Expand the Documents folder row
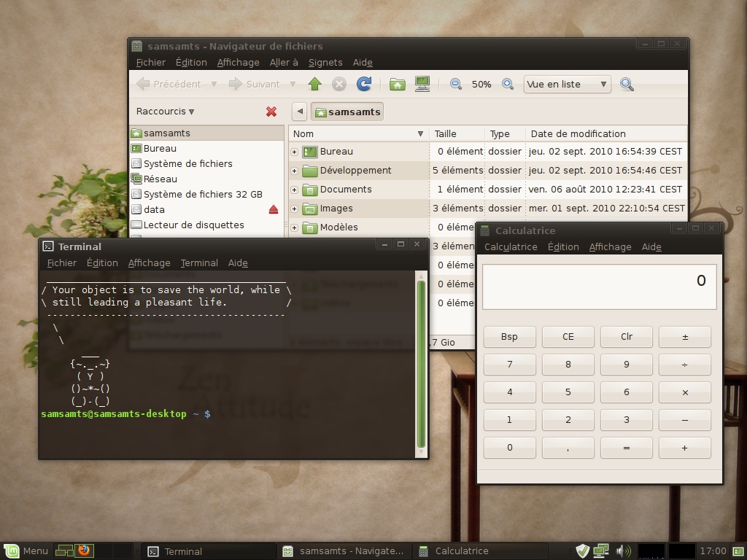This screenshot has height=560, width=747. pos(295,190)
